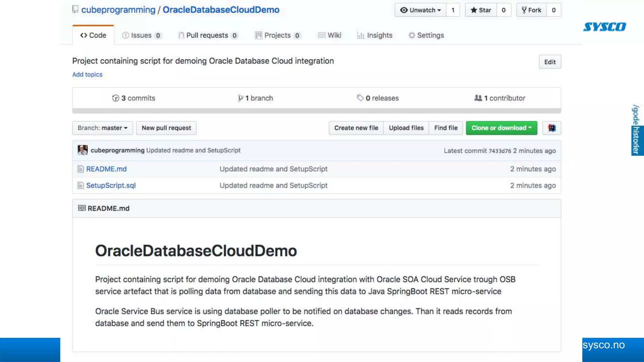Screen dimensions: 644x362
Task: Click the README.md file icon
Action: tap(81, 169)
